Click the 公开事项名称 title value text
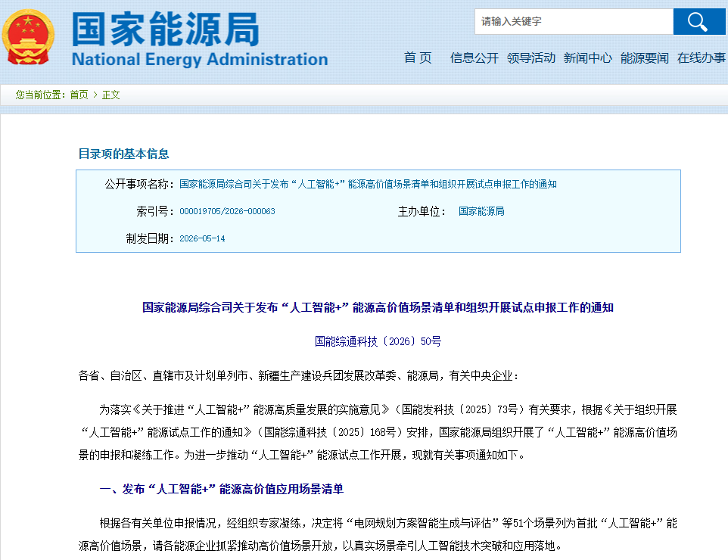This screenshot has height=560, width=728. [368, 185]
